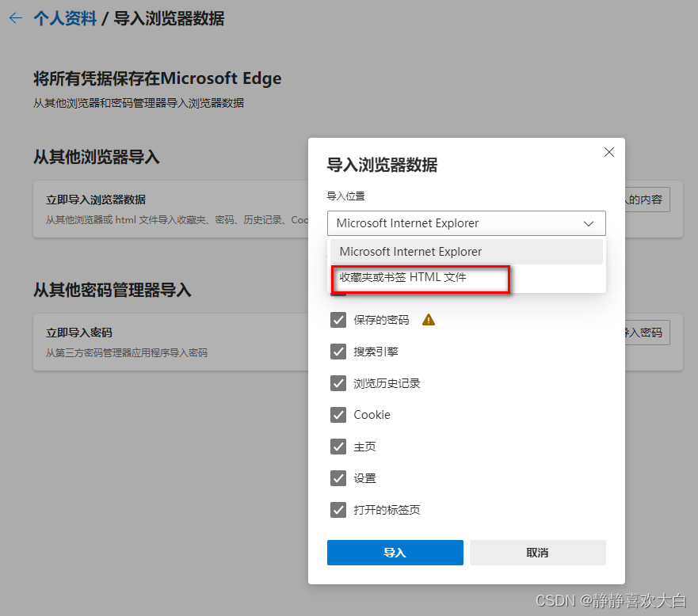Click the 立即导入浏览器数据 heading
The width and height of the screenshot is (698, 616).
[96, 200]
